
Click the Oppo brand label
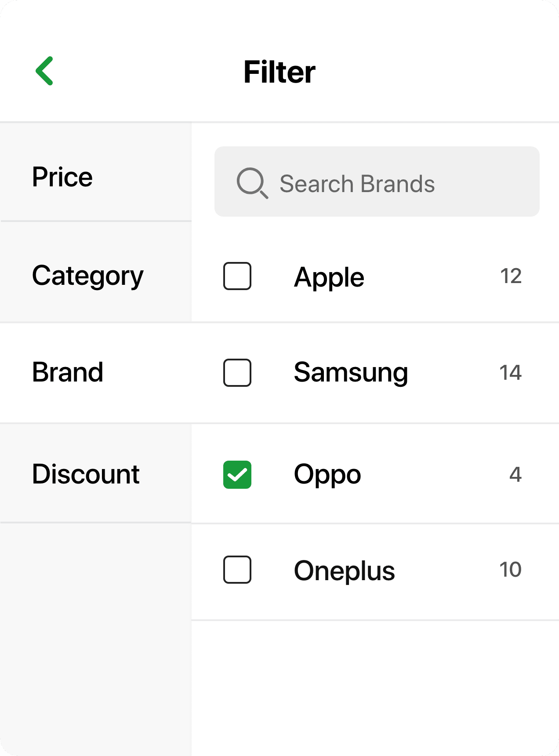pos(327,475)
